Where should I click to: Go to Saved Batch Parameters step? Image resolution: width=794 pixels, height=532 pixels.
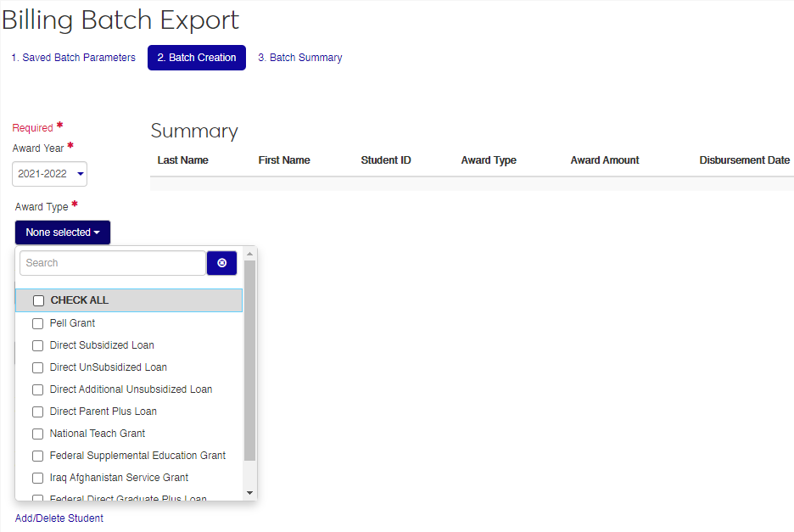coord(73,58)
